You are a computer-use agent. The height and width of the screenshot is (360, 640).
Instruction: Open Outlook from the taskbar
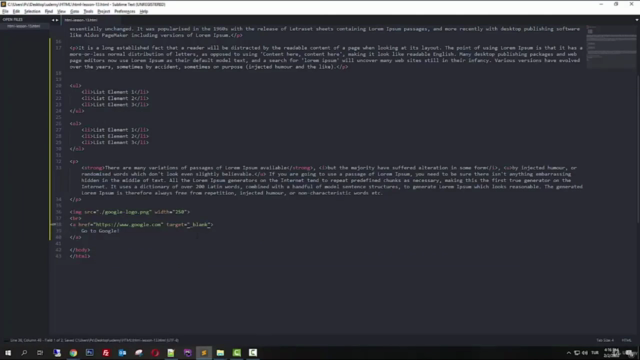pyautogui.click(x=122, y=353)
